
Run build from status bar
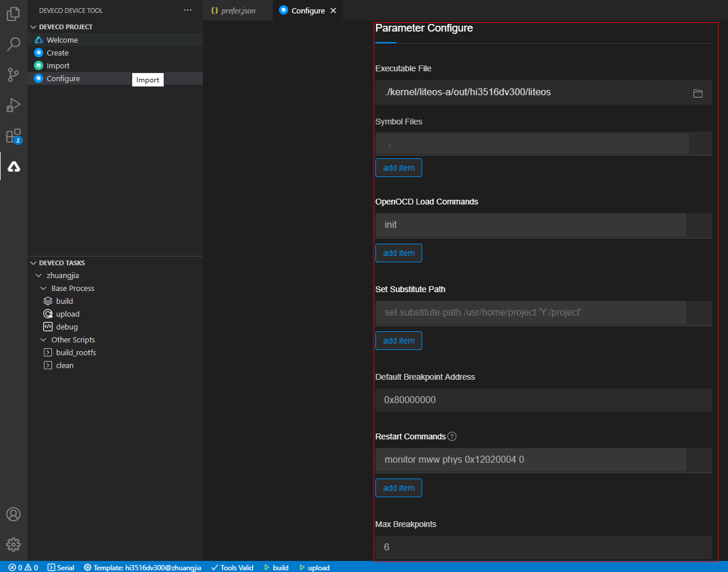277,567
